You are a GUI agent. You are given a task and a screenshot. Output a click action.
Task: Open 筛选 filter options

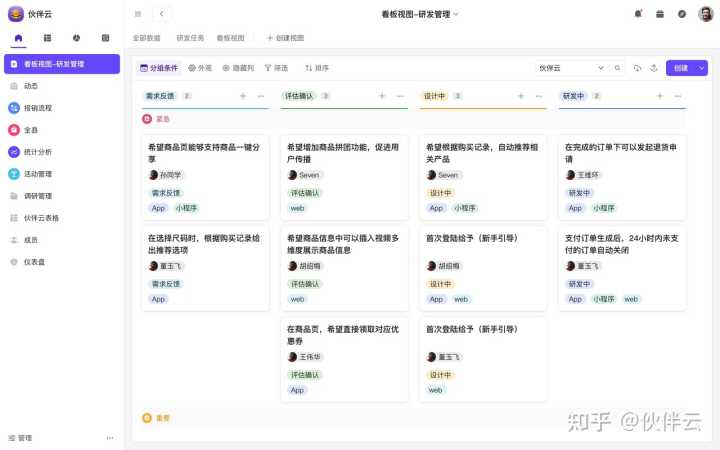276,68
